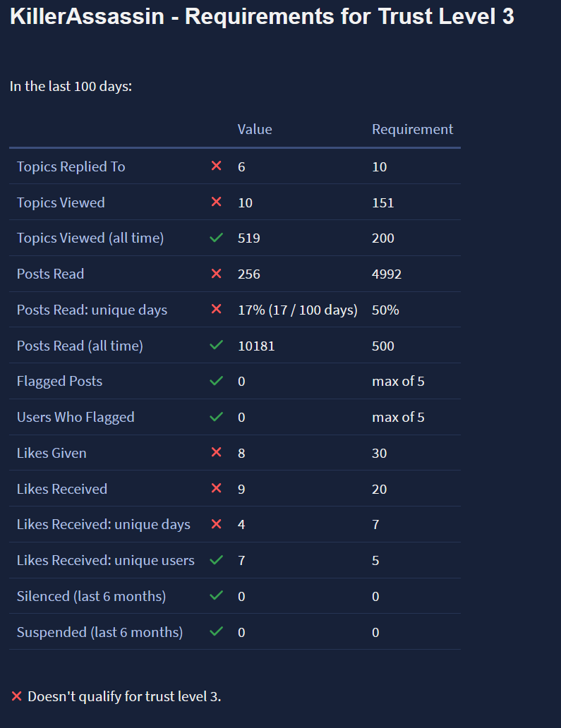Click the green check for Silenced (last 6 months)
This screenshot has width=561, height=728.
(217, 596)
